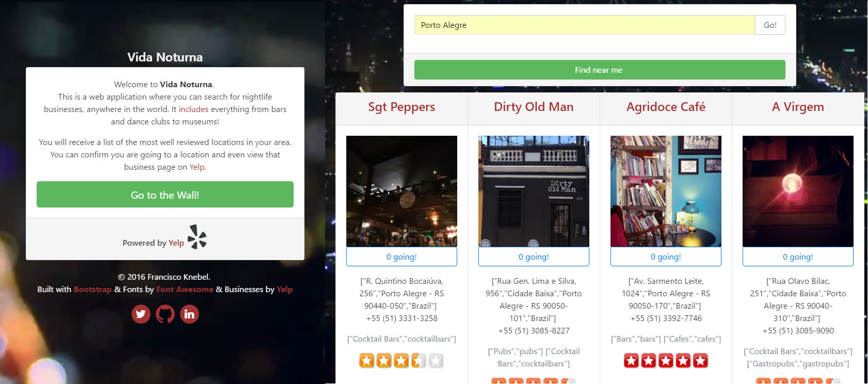Click the Agridoce Café bookshelf photo
This screenshot has height=384, width=868.
click(666, 191)
